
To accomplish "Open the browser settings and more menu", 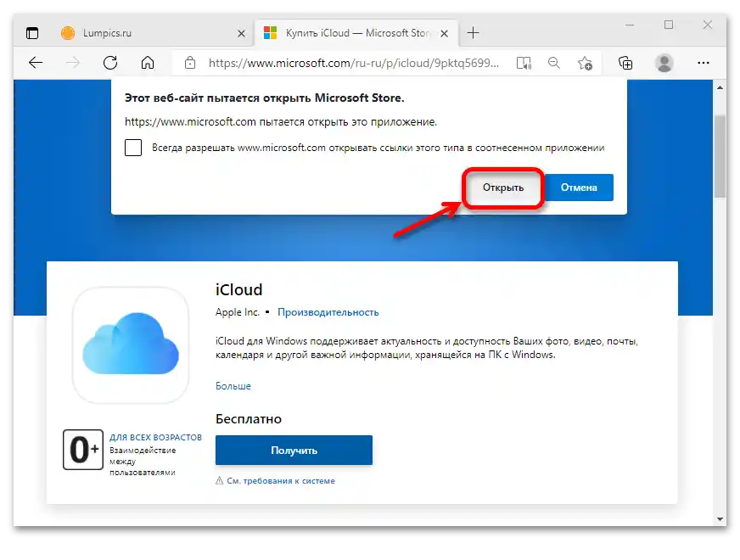I will click(x=704, y=63).
